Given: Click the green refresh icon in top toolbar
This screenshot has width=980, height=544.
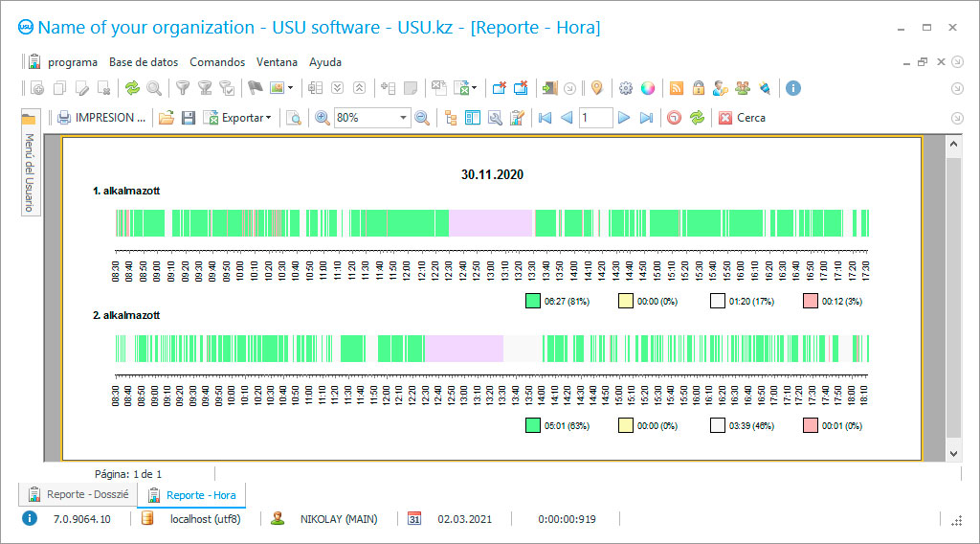Looking at the screenshot, I should [x=132, y=88].
